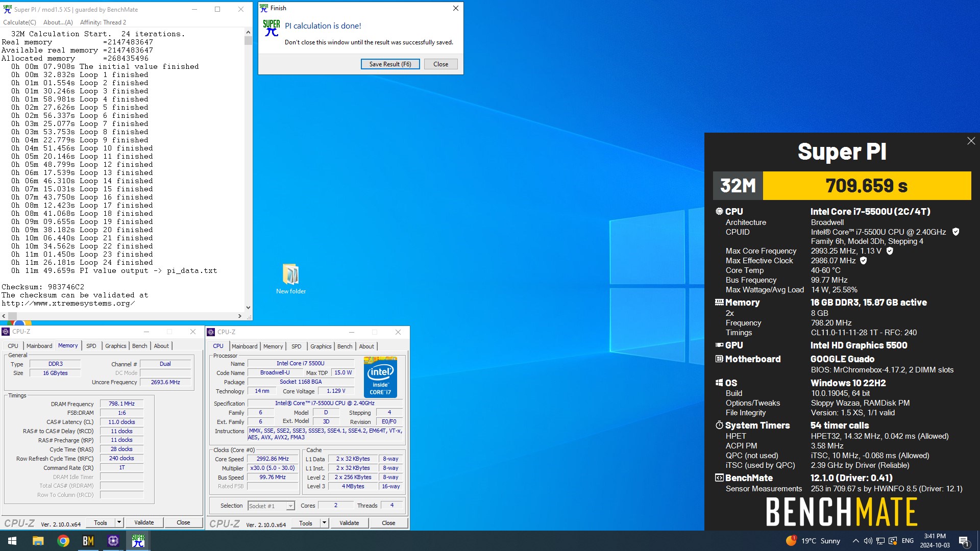The height and width of the screenshot is (551, 980).
Task: Click Multiplier x30.0 value field
Action: (x=273, y=468)
